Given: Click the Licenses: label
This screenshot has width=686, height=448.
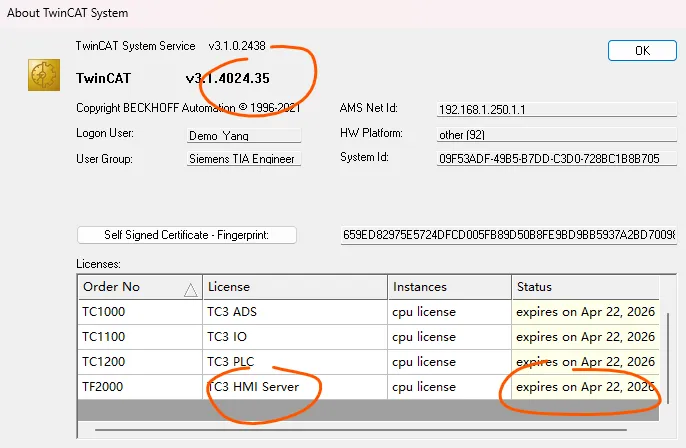Looking at the screenshot, I should tap(98, 264).
